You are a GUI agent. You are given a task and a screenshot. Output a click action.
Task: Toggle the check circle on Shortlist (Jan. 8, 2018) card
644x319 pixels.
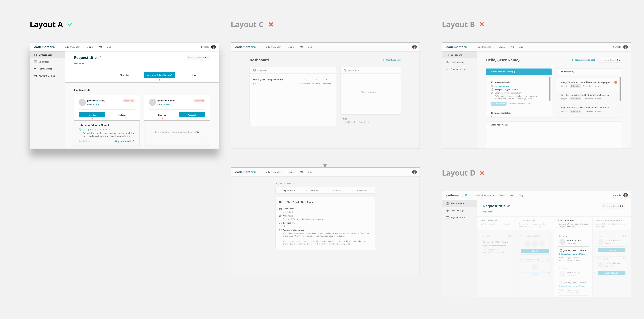point(548,259)
